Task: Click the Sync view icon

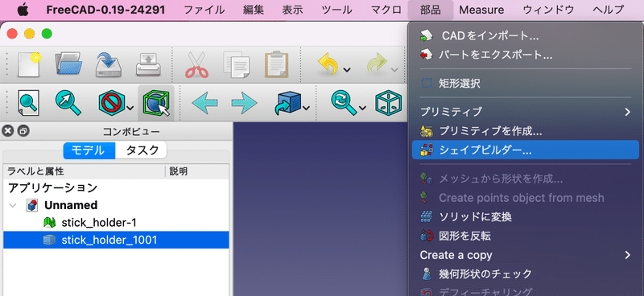Action: coord(345,103)
